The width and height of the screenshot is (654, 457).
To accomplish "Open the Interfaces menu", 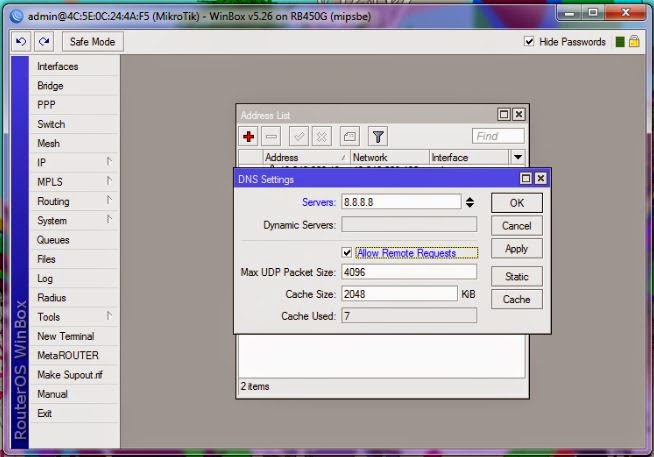I will [74, 66].
